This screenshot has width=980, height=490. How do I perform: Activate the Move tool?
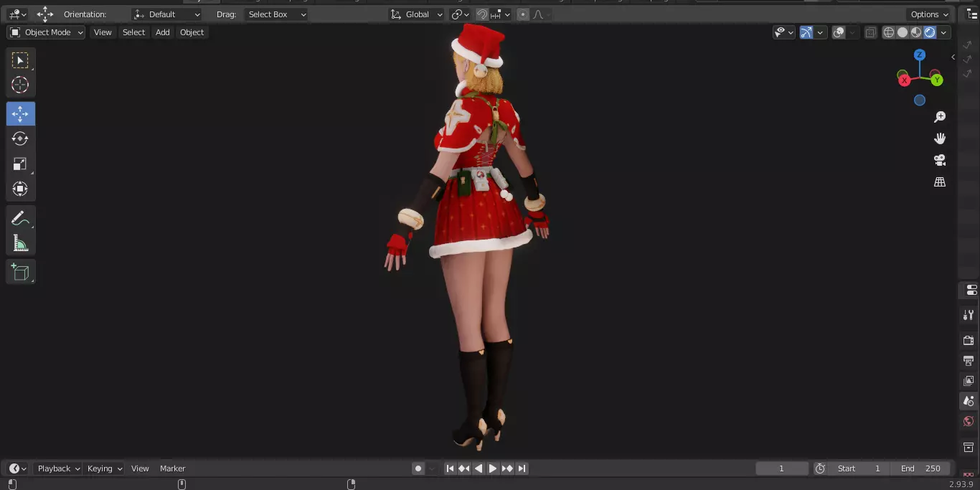click(20, 114)
